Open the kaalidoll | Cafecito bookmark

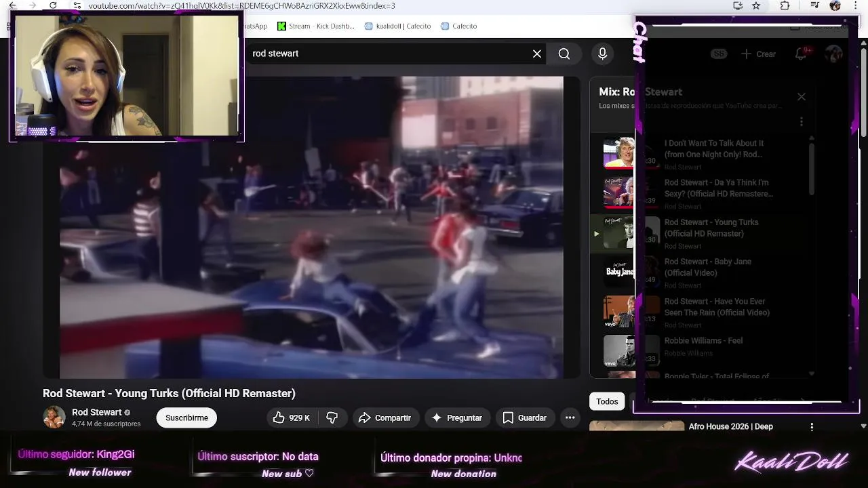[398, 26]
